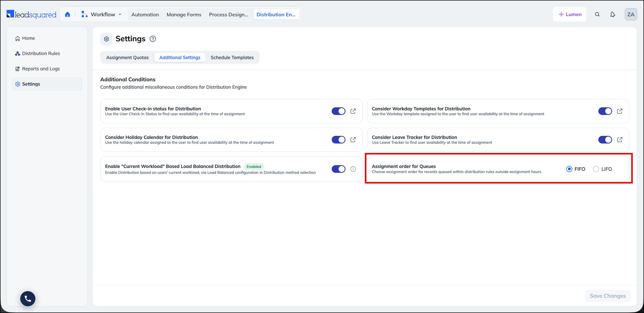This screenshot has height=313, width=644.
Task: Click the Additional Conditions heading
Action: coord(128,80)
